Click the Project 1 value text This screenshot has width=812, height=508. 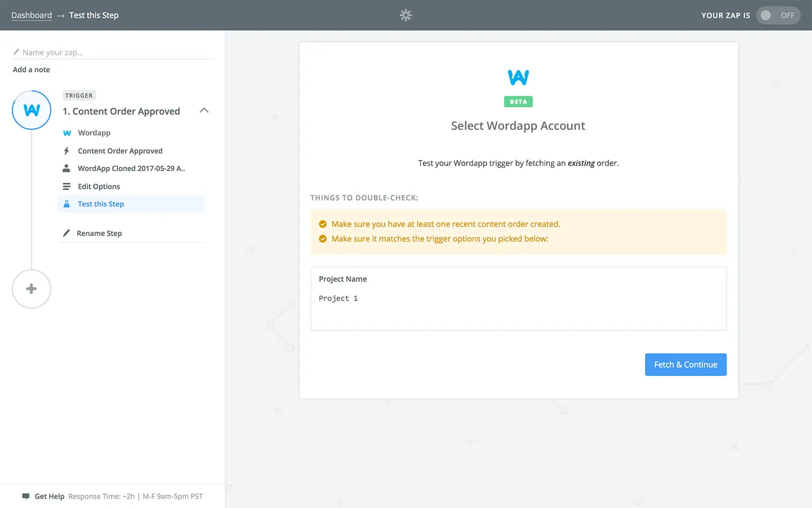coord(338,299)
